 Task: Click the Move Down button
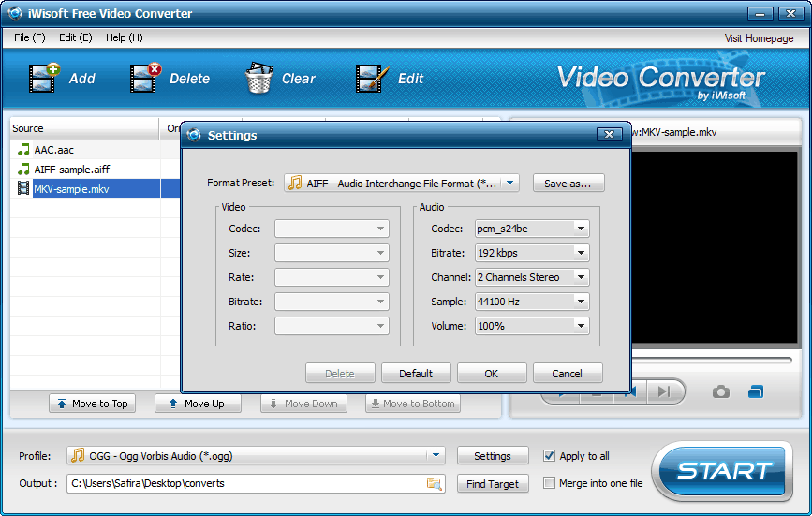[x=303, y=404]
